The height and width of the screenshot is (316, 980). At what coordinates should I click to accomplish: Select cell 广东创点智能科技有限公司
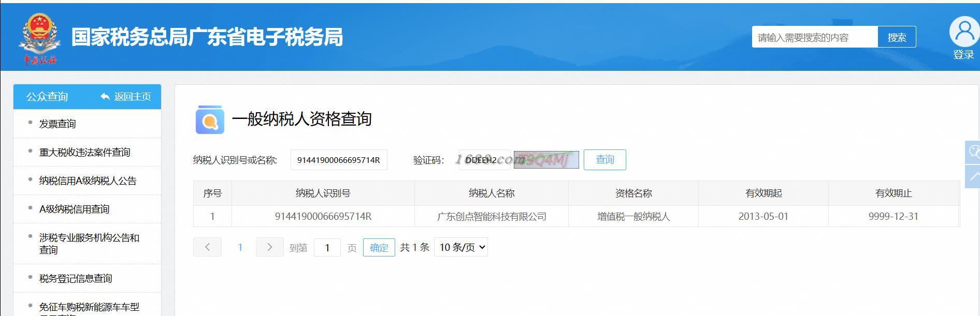coord(492,217)
